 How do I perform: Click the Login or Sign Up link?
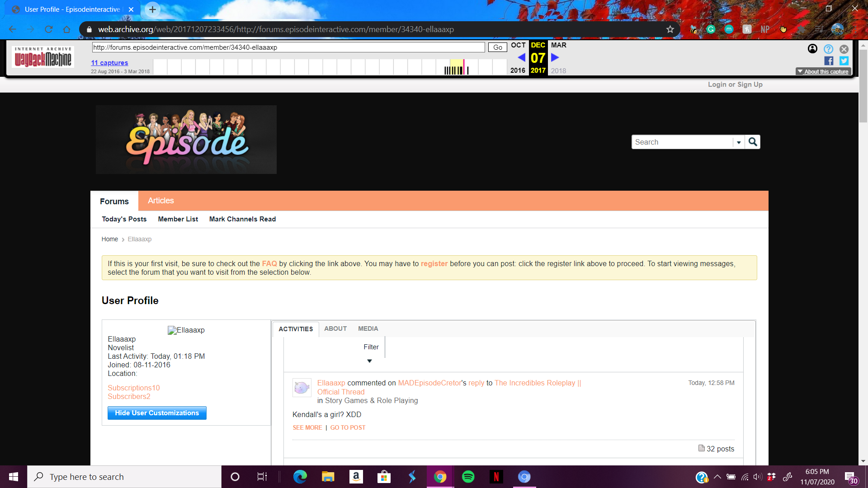[x=735, y=84]
